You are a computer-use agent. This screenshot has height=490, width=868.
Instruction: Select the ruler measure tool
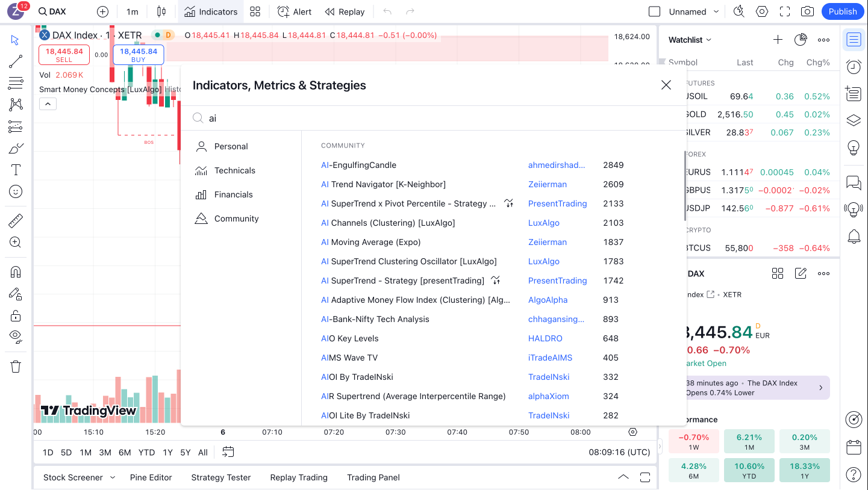click(x=16, y=221)
